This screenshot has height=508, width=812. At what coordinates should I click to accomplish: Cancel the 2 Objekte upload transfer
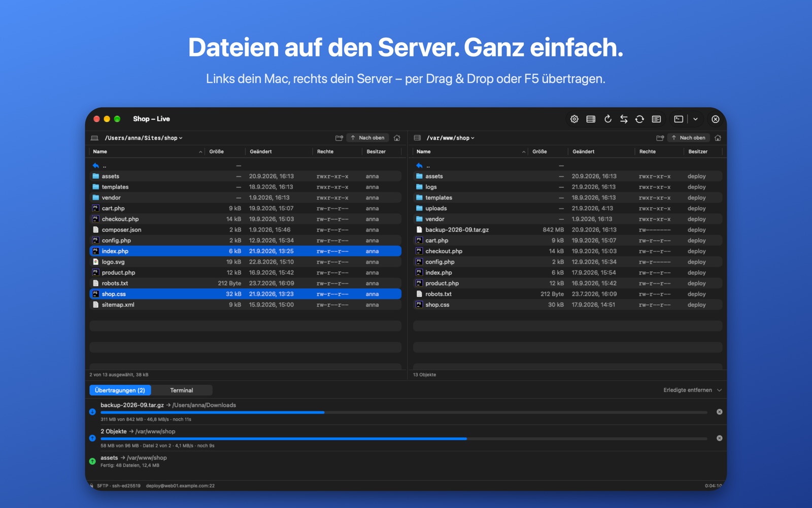point(719,438)
